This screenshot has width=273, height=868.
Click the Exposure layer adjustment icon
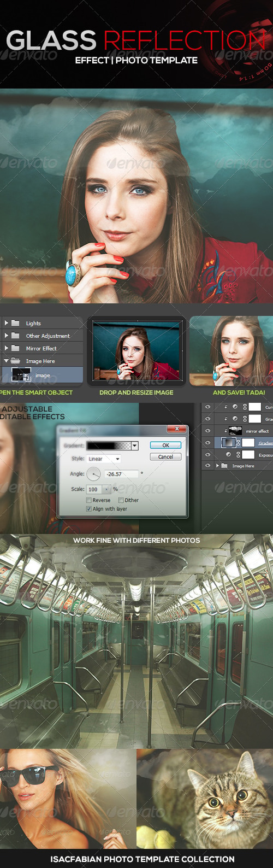tap(228, 454)
